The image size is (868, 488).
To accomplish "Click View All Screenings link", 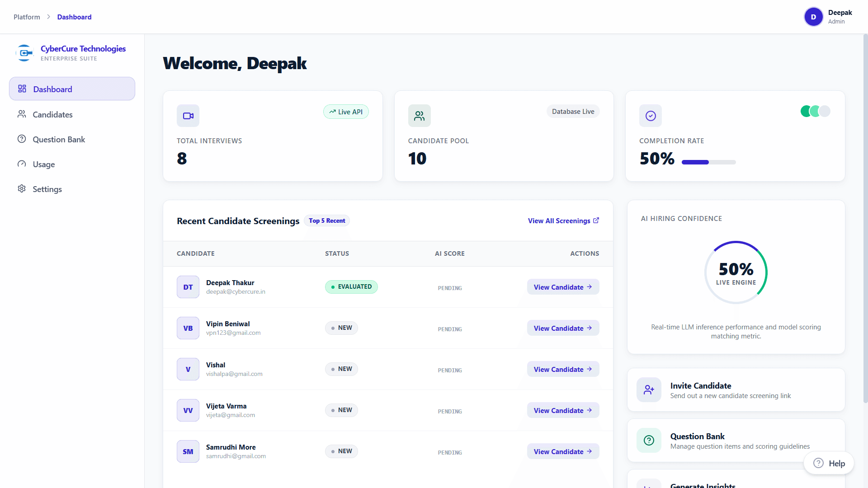I will coord(563,221).
